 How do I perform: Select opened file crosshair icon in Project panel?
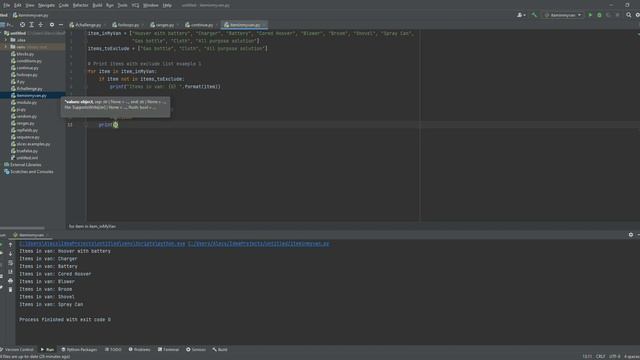tap(22, 25)
